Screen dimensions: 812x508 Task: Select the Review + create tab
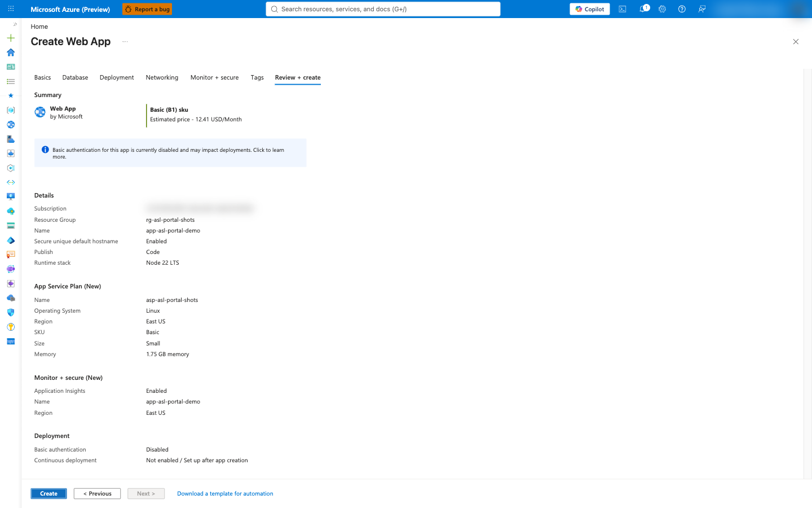point(298,77)
